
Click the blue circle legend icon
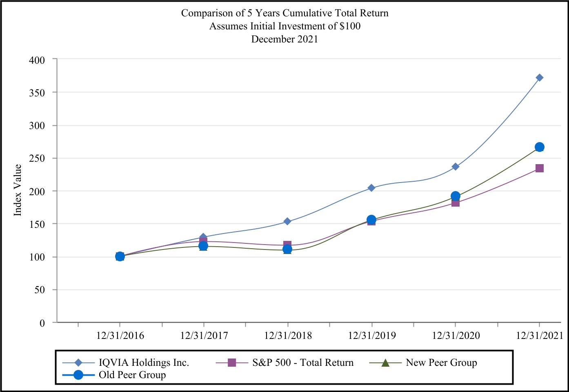[78, 375]
